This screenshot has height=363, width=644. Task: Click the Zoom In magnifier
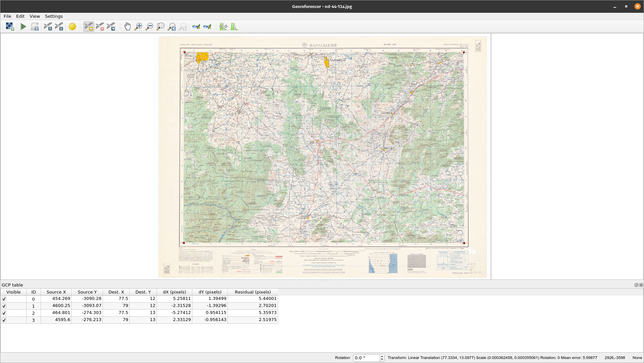(138, 27)
